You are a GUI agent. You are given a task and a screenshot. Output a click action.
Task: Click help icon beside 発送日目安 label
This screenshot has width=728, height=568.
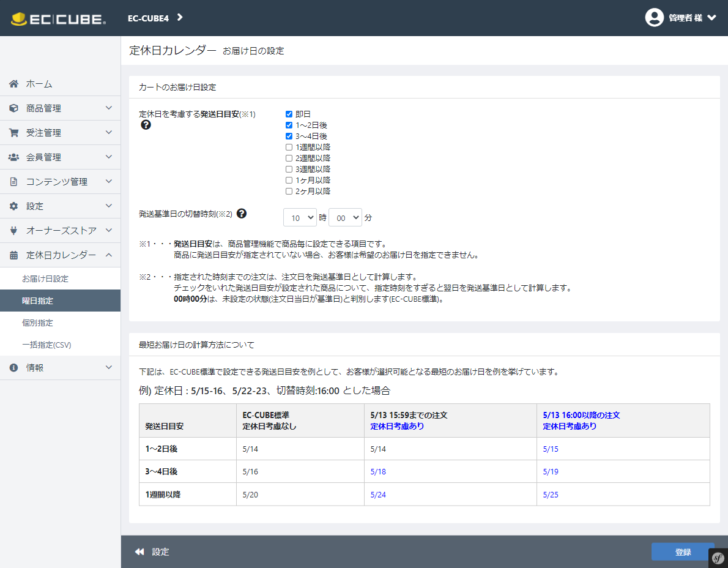pos(146,125)
